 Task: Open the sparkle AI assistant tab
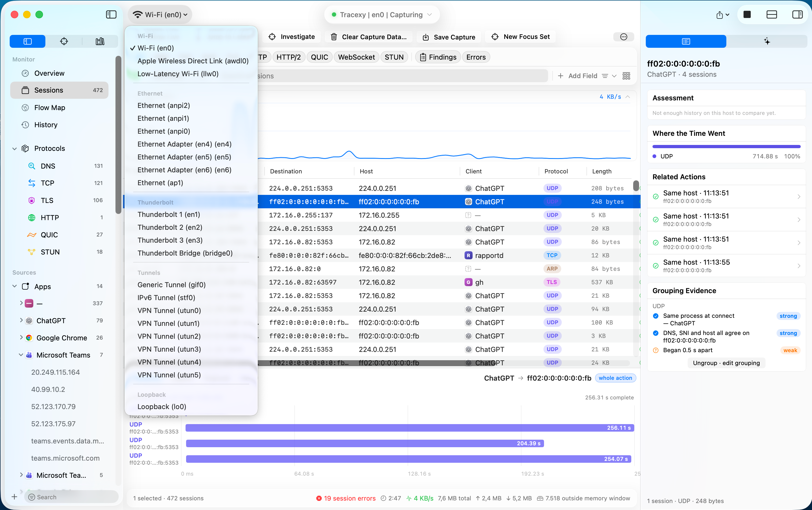[767, 41]
